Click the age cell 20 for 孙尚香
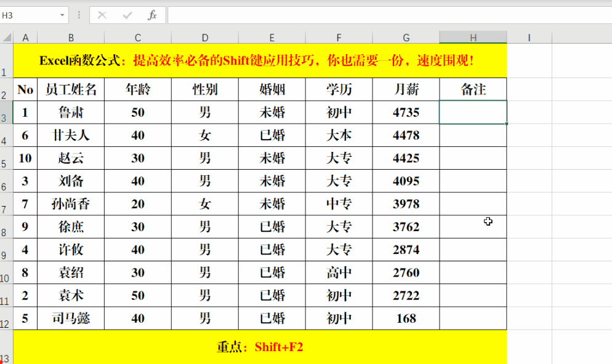Viewport: 612px width, 364px height. 138,204
